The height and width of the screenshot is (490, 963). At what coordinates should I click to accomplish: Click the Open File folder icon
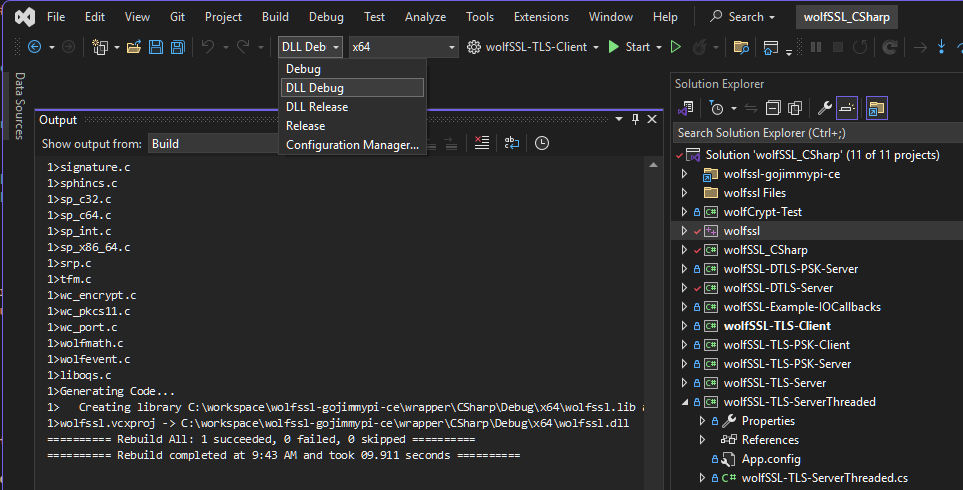click(134, 47)
